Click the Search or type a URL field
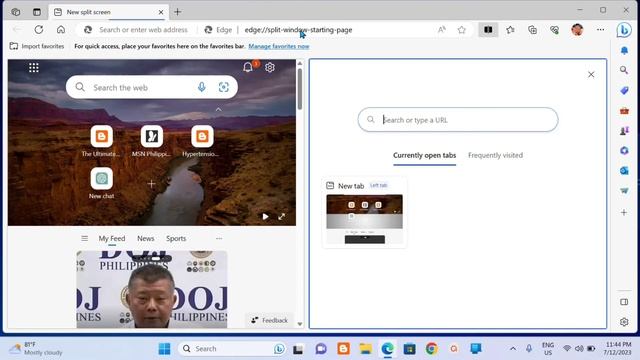The height and width of the screenshot is (360, 640). click(x=458, y=120)
